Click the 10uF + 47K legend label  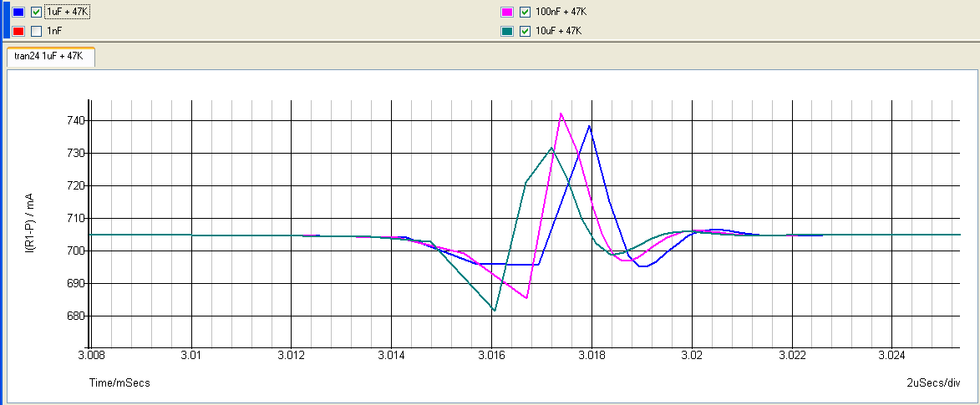pos(557,31)
